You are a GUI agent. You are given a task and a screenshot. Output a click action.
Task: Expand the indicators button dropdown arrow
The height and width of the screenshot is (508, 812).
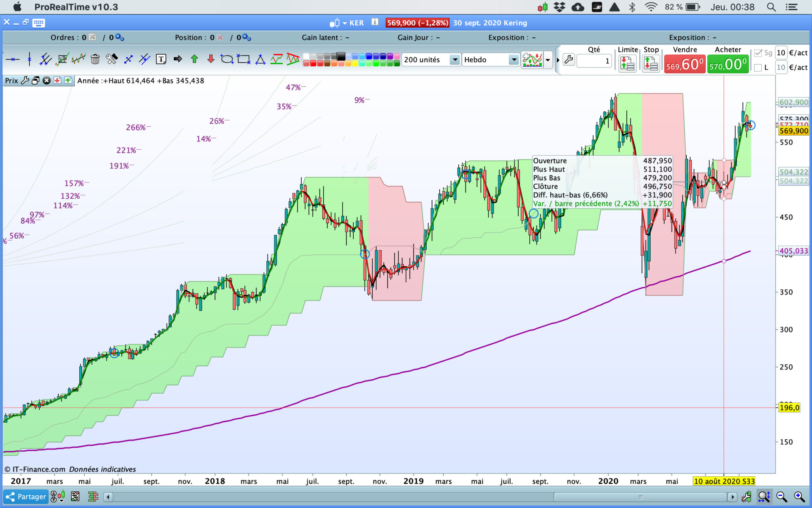point(548,60)
